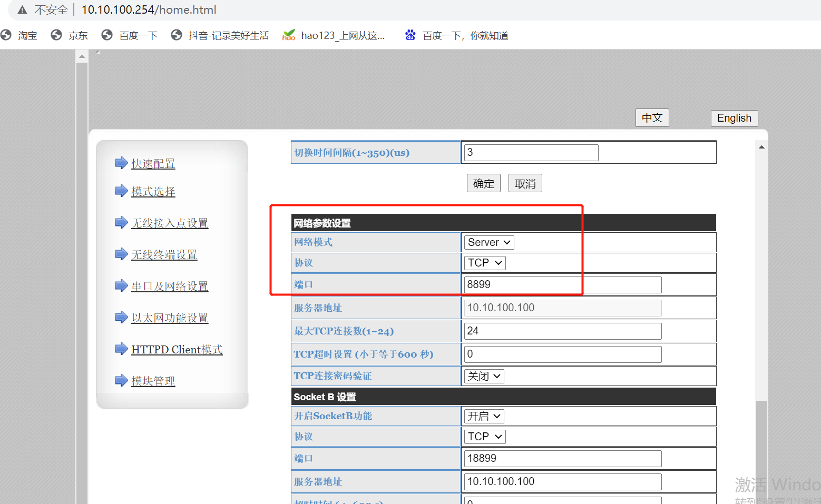Image resolution: width=821 pixels, height=504 pixels.
Task: Click the arrow icon next to 无线接入点设置
Action: click(121, 222)
